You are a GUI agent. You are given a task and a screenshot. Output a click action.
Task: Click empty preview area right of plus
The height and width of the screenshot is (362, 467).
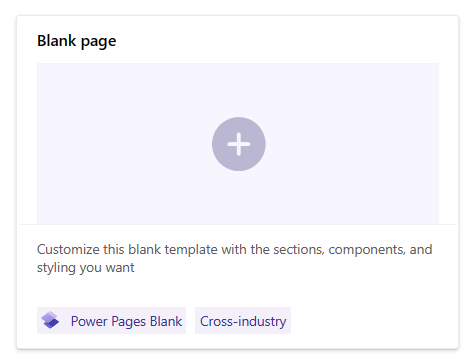point(352,144)
